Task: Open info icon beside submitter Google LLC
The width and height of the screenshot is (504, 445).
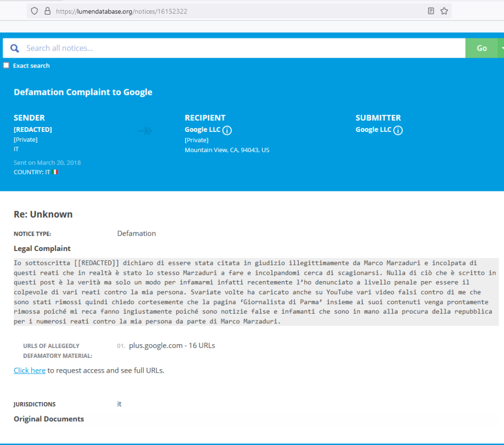Action: coord(398,130)
